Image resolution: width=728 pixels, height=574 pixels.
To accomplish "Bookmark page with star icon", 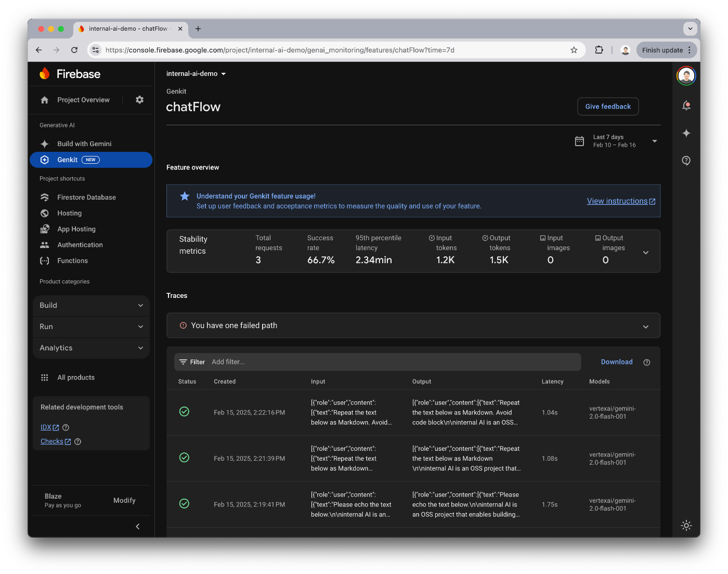I will 574,50.
